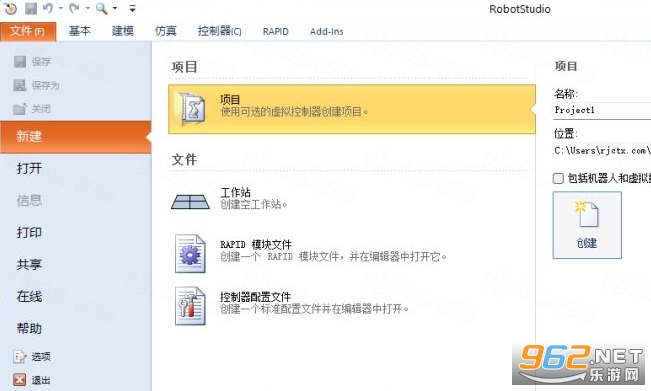Click the RAPID 模块文件 gear document icon

pos(190,253)
